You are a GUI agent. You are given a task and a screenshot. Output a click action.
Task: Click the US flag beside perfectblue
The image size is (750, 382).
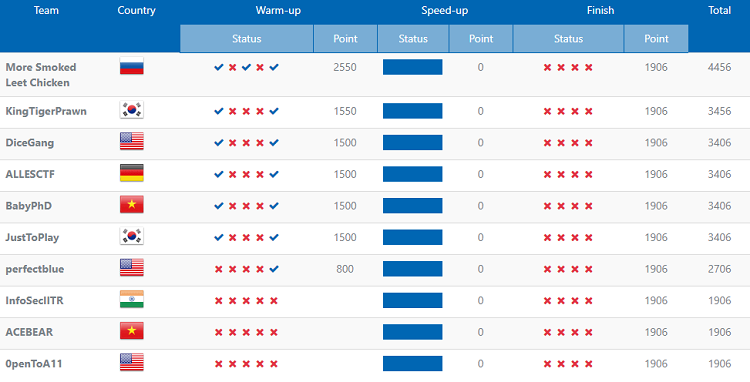[132, 268]
